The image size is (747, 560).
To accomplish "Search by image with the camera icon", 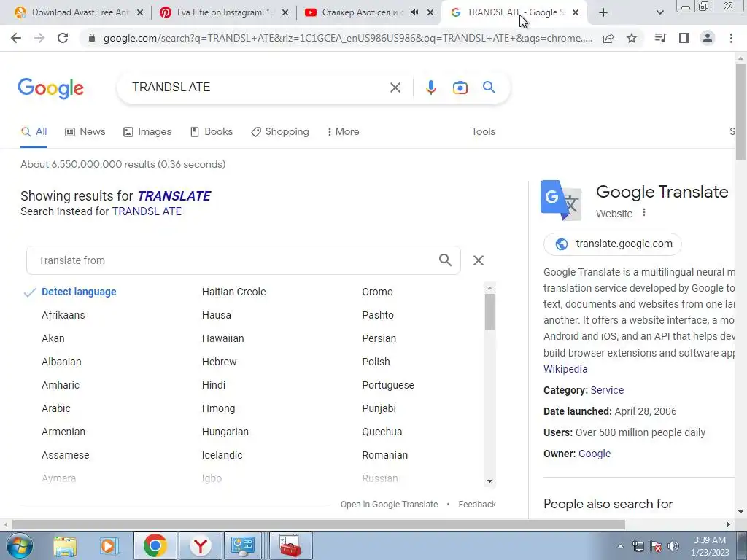I will click(x=460, y=87).
